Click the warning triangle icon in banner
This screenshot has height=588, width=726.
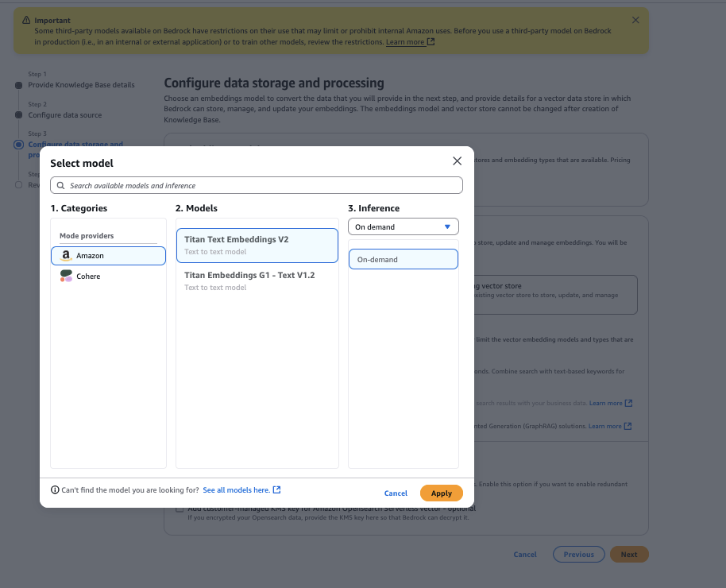[x=25, y=20]
